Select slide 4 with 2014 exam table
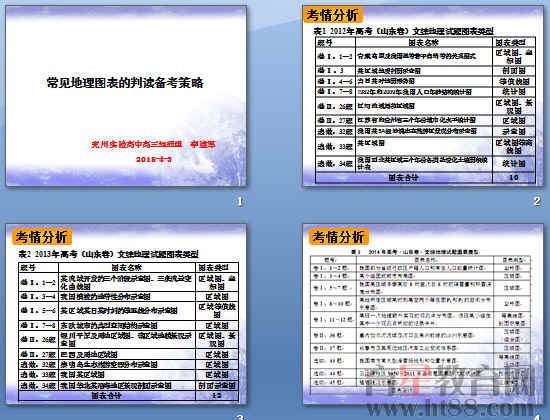 [423, 314]
